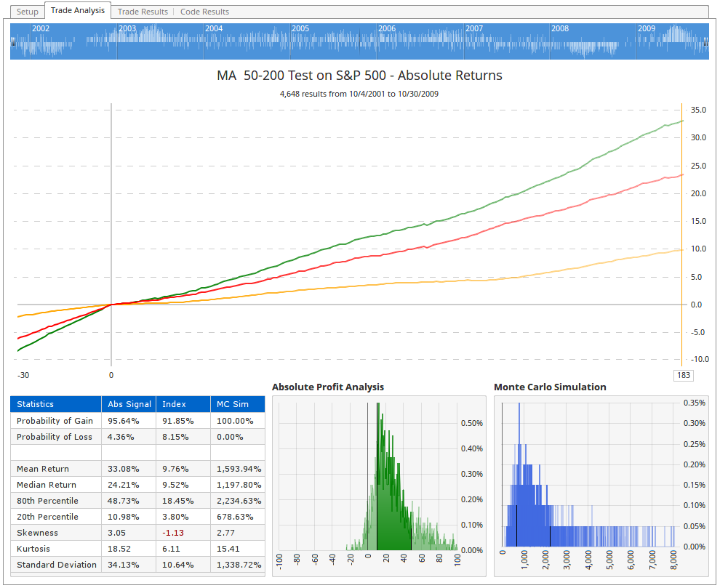Image resolution: width=720 pixels, height=588 pixels.
Task: Click the left grip handle of the timeline navigator
Action: point(12,41)
